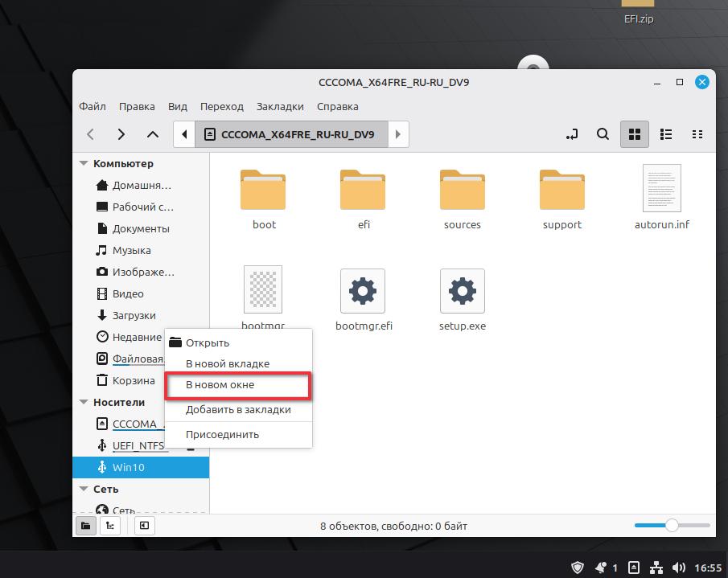Image resolution: width=728 pixels, height=578 pixels.
Task: Select the bootmgr.efi file
Action: [363, 292]
